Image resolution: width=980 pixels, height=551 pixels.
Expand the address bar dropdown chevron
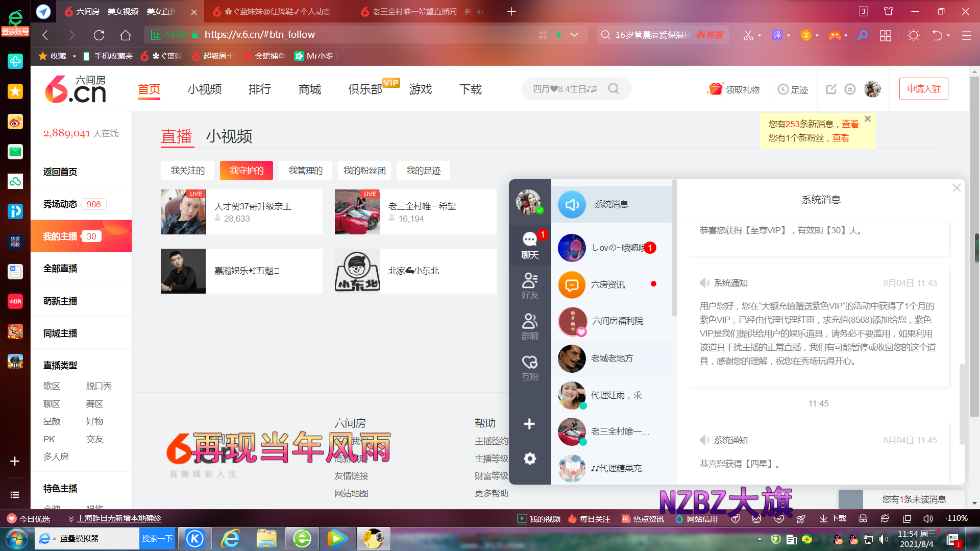(574, 35)
